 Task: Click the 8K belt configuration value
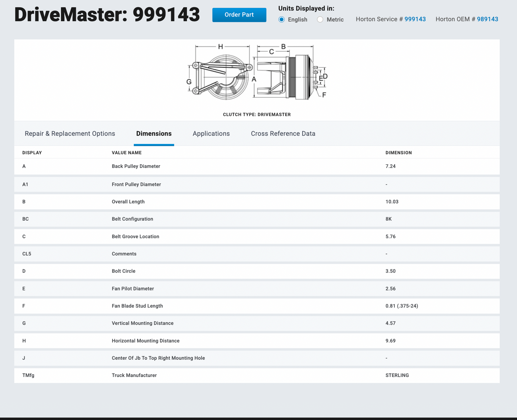389,219
